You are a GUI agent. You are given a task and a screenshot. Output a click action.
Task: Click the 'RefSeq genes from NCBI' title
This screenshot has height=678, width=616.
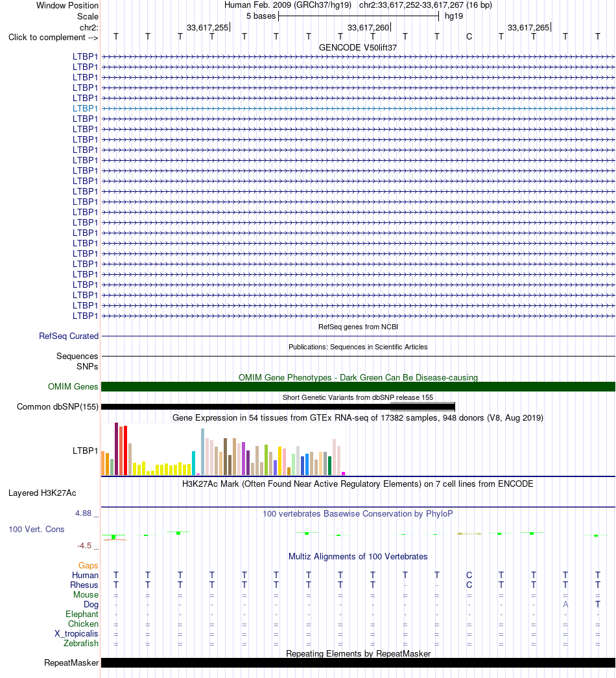click(358, 327)
